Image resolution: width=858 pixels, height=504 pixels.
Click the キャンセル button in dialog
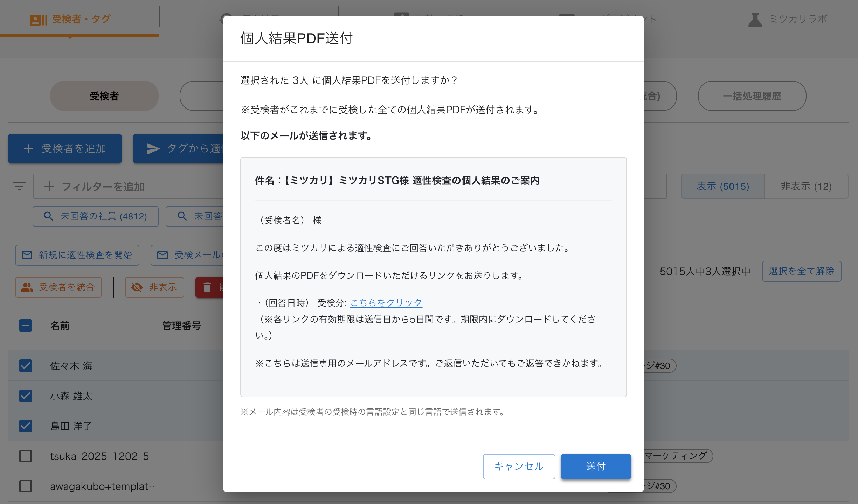click(x=519, y=466)
